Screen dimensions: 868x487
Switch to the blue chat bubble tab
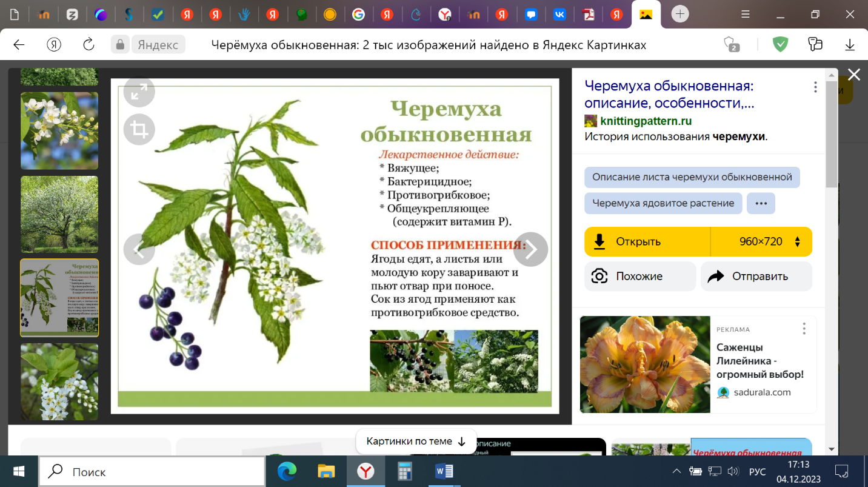pyautogui.click(x=532, y=15)
